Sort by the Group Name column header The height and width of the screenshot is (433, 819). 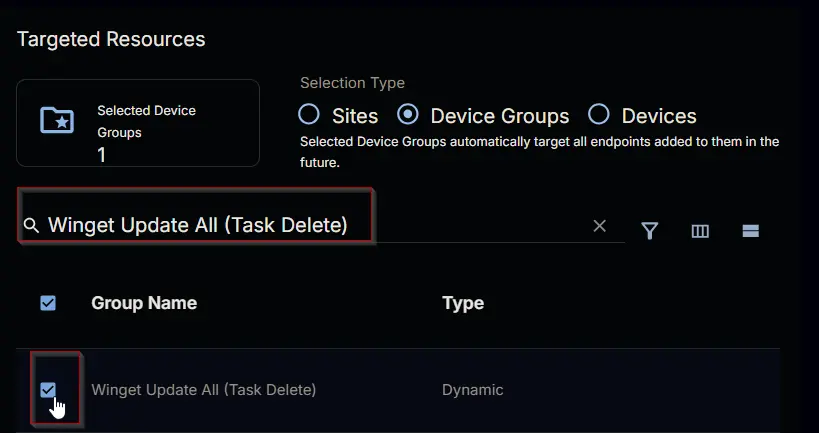tap(144, 303)
